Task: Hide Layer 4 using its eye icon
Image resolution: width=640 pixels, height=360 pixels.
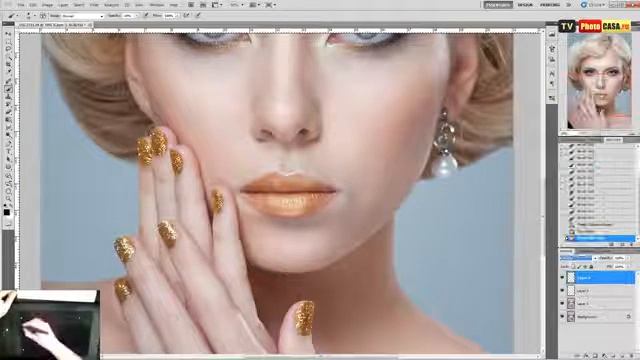Action: [x=562, y=278]
